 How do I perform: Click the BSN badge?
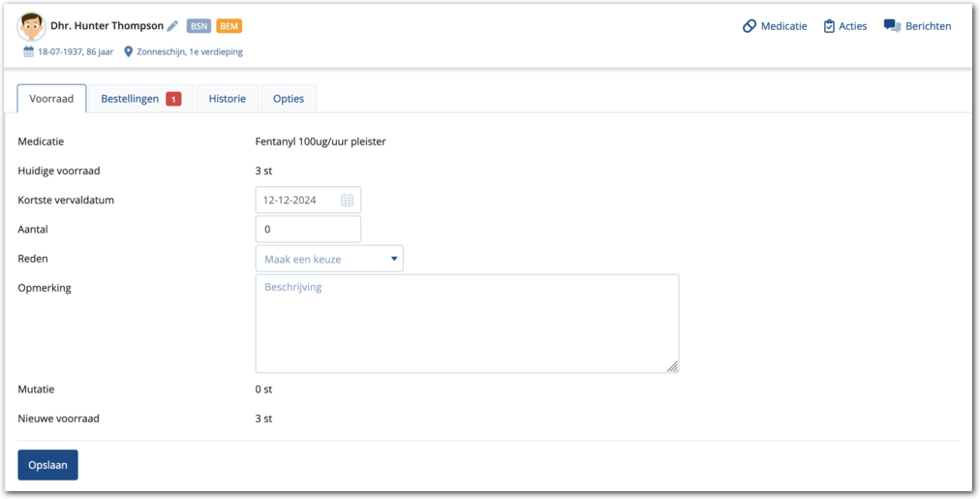(x=199, y=26)
